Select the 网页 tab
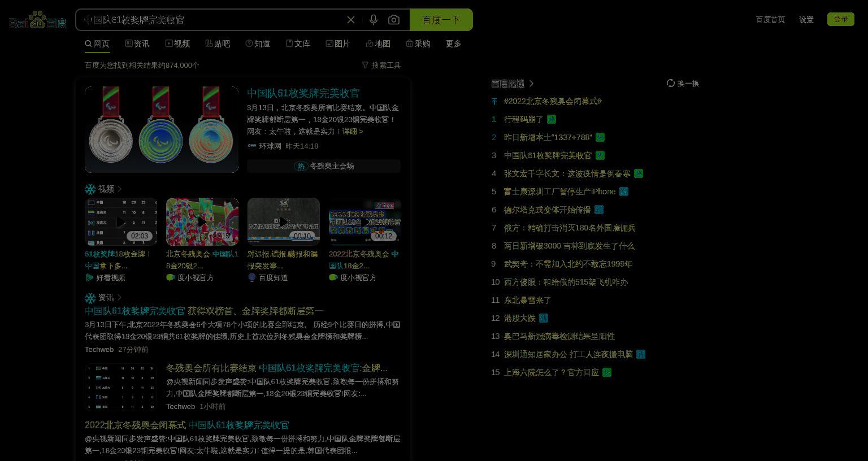Screen dimensions: 868x461 [x=97, y=44]
